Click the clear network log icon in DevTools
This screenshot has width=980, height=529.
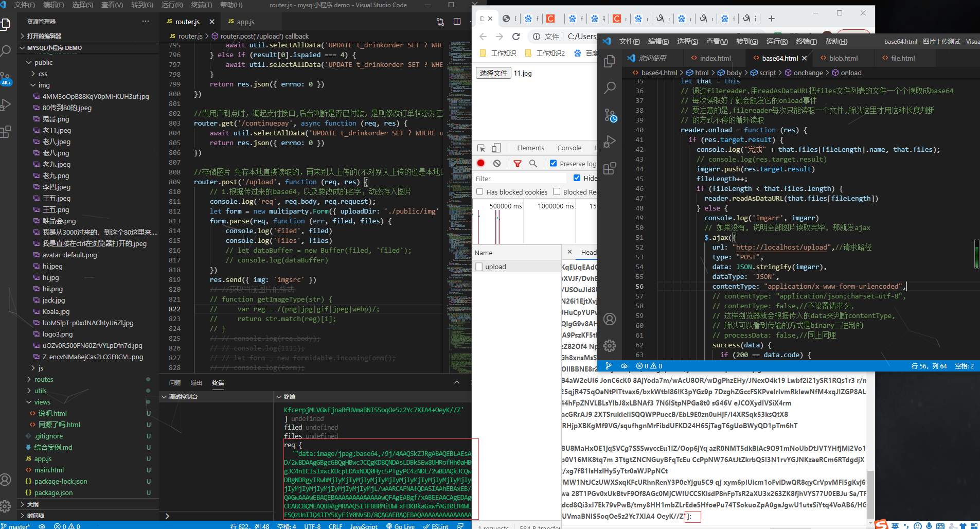point(496,163)
